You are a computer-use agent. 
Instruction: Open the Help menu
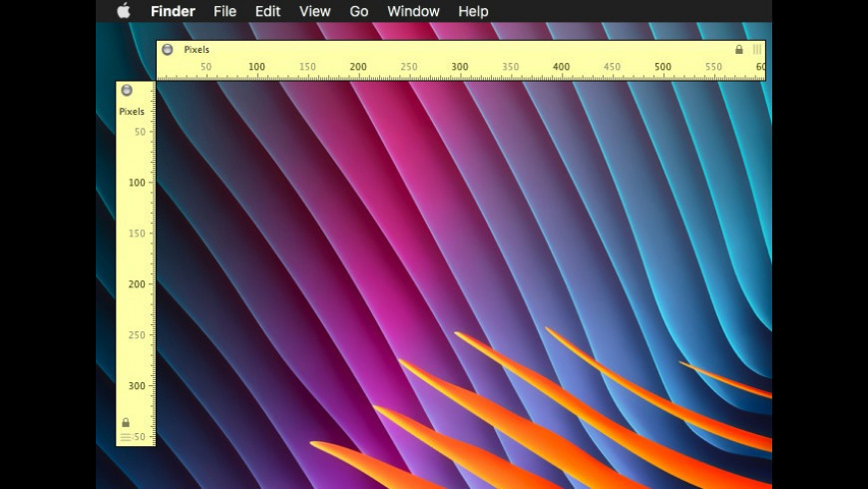(x=473, y=11)
